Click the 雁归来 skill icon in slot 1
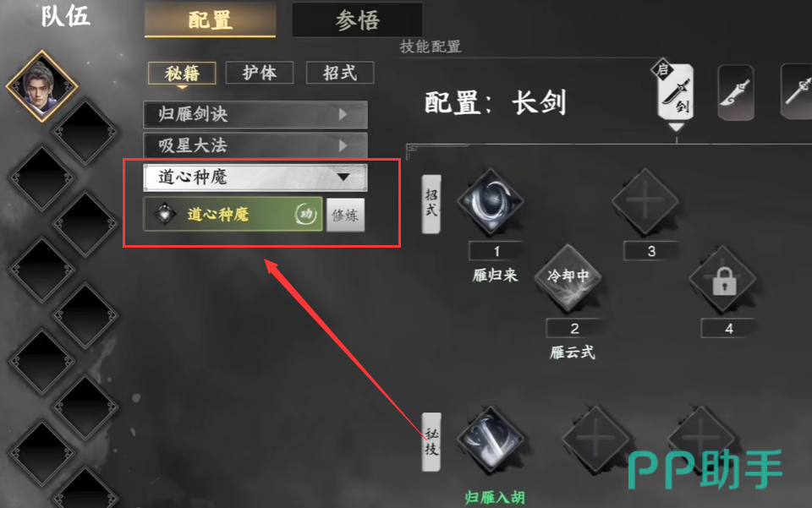The height and width of the screenshot is (508, 812). (490, 202)
